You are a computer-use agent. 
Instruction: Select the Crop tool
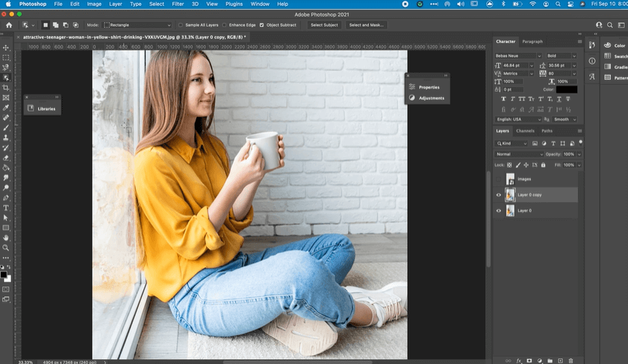point(6,87)
